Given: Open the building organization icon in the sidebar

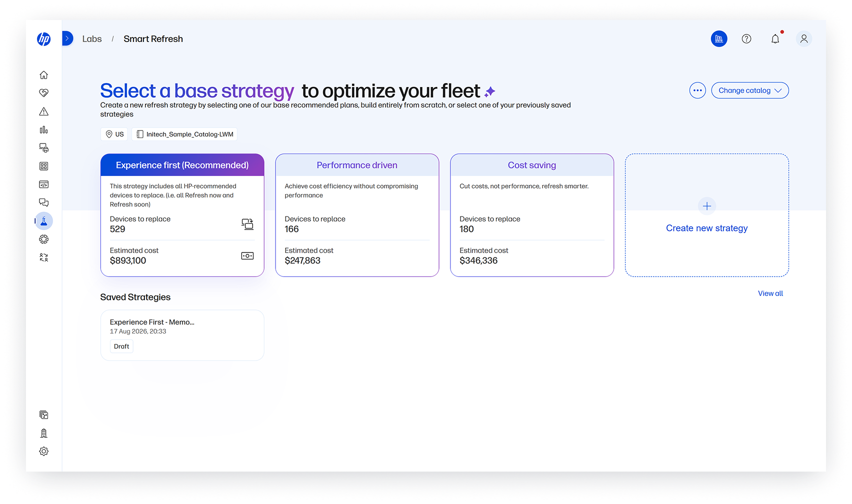Looking at the screenshot, I should pyautogui.click(x=44, y=433).
